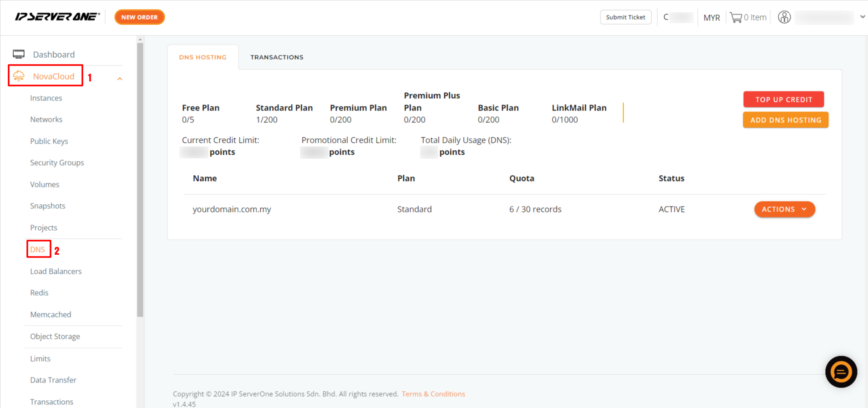Click Add DNS Hosting button

pyautogui.click(x=785, y=120)
